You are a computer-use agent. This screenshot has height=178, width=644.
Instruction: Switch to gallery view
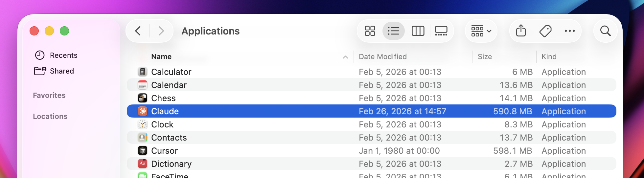pyautogui.click(x=441, y=31)
